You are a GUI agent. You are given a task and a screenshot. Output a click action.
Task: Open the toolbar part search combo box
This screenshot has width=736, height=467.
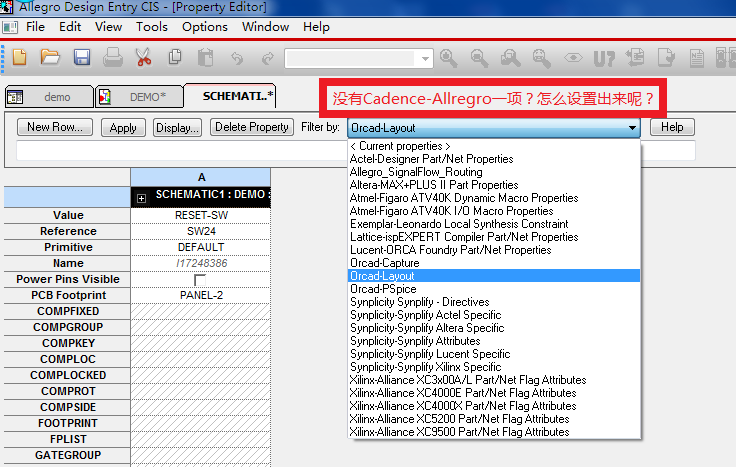tap(425, 59)
